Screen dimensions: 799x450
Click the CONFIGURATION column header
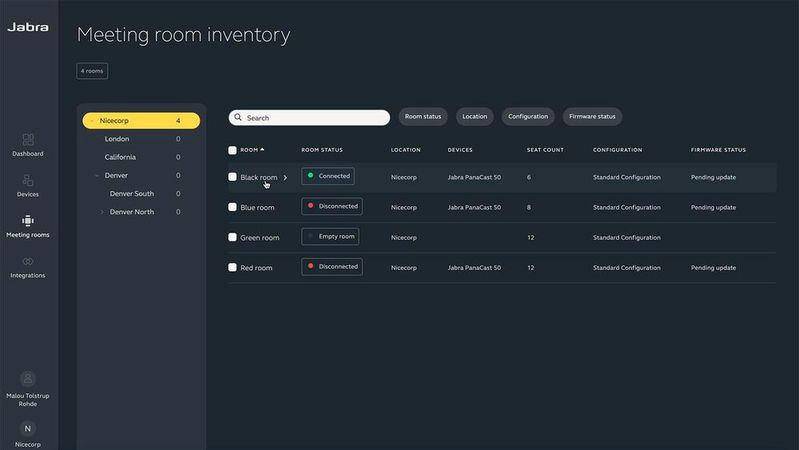tap(618, 150)
